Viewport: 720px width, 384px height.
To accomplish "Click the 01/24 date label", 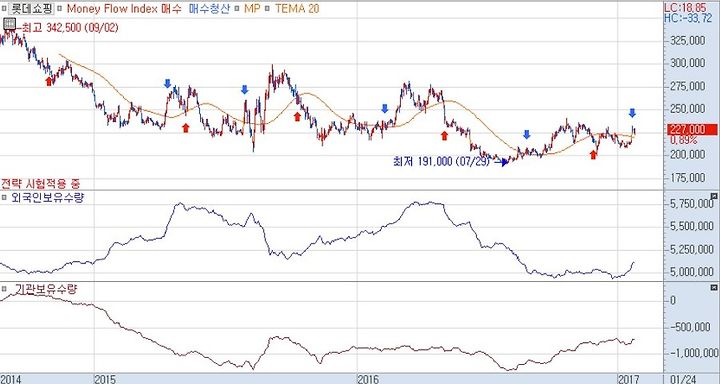I will [x=684, y=379].
